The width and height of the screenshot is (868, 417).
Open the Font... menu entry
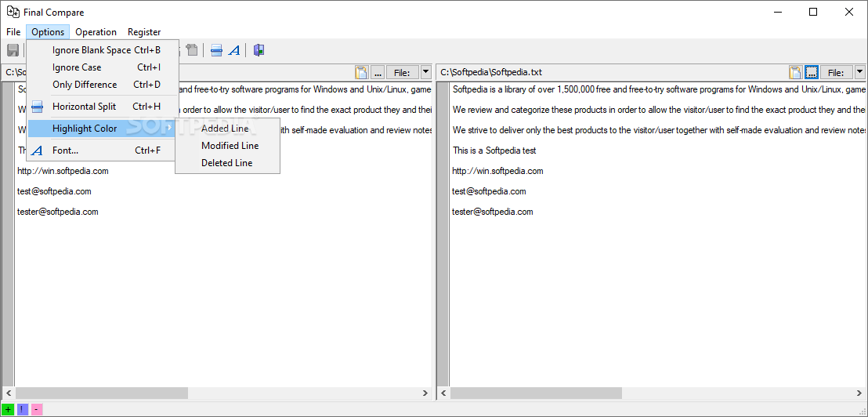click(103, 150)
